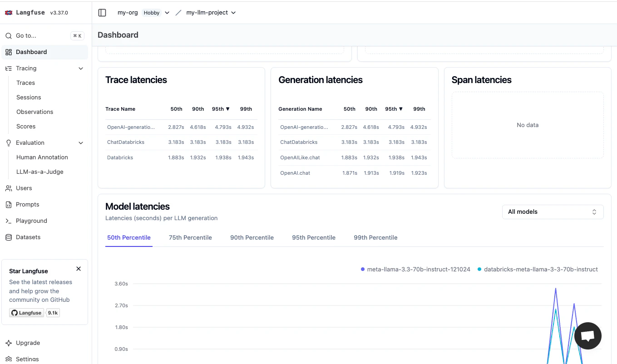
Task: Click the Langfuse version v3.37.0 label
Action: [59, 13]
